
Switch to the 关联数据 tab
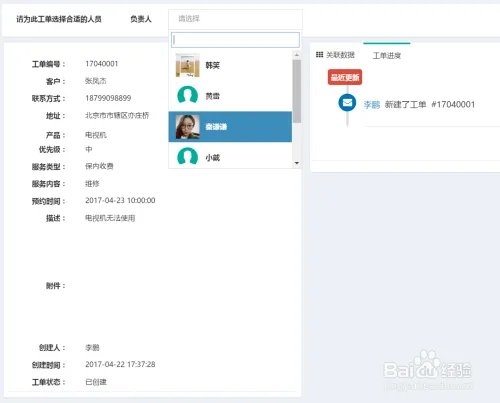(x=335, y=55)
